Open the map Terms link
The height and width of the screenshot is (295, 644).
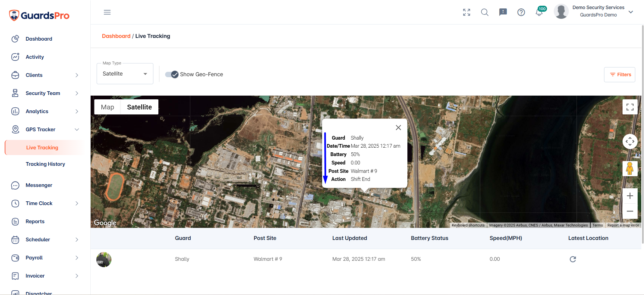597,225
